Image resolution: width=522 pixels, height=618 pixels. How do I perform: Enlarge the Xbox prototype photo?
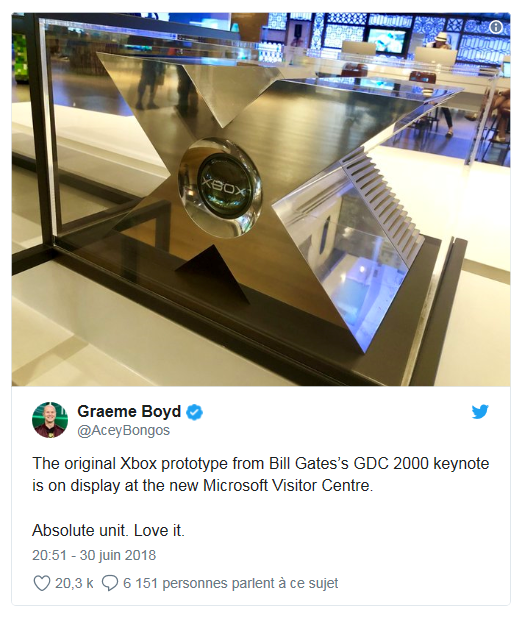coord(261,199)
